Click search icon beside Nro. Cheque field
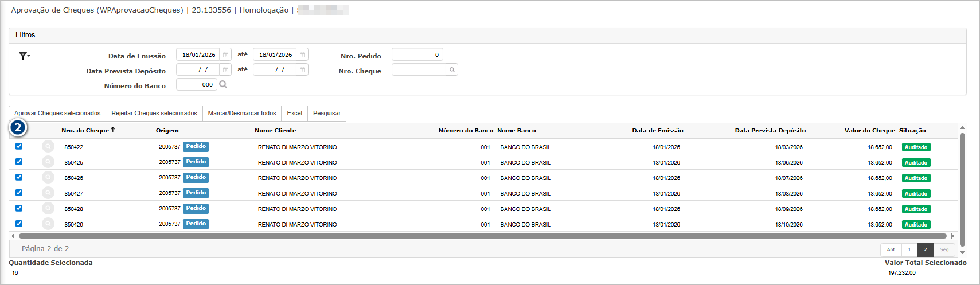Viewport: 980px width, 285px height. click(x=452, y=70)
